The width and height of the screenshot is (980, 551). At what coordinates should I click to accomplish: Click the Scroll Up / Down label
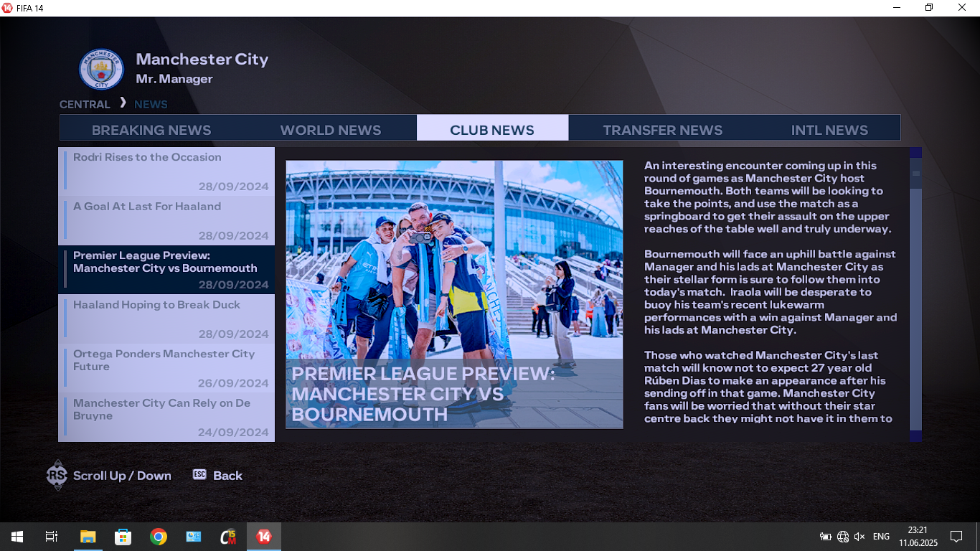122,475
